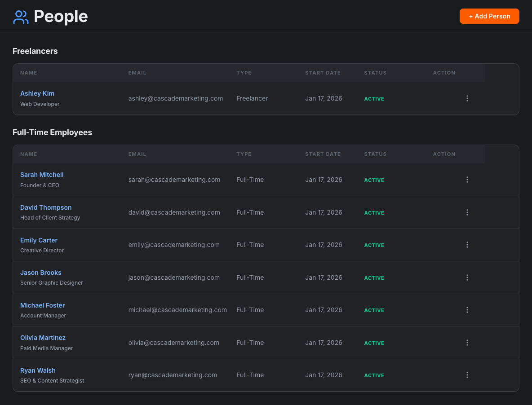Open actions menu for Olivia Martinez
The height and width of the screenshot is (405, 532).
coord(467,343)
